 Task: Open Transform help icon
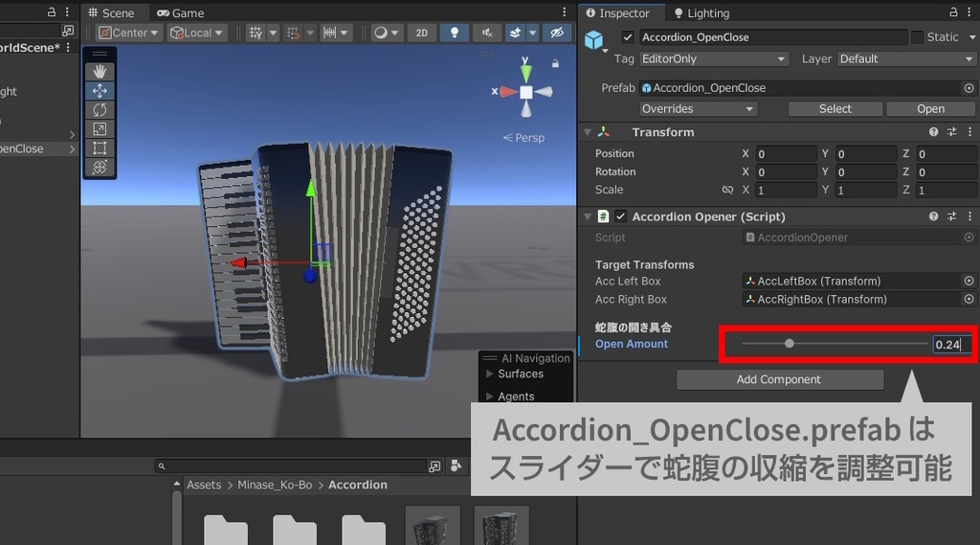click(x=934, y=132)
